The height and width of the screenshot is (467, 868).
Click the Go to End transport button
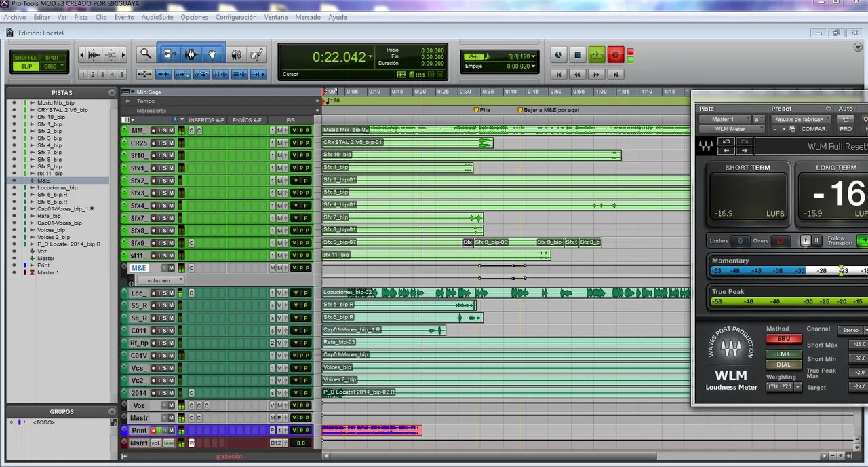coord(616,74)
